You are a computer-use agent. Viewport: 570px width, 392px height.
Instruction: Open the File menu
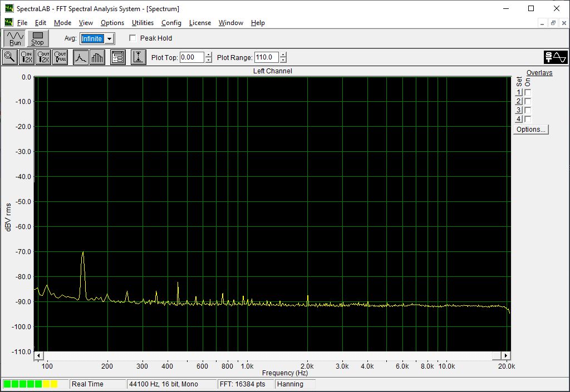pyautogui.click(x=22, y=22)
